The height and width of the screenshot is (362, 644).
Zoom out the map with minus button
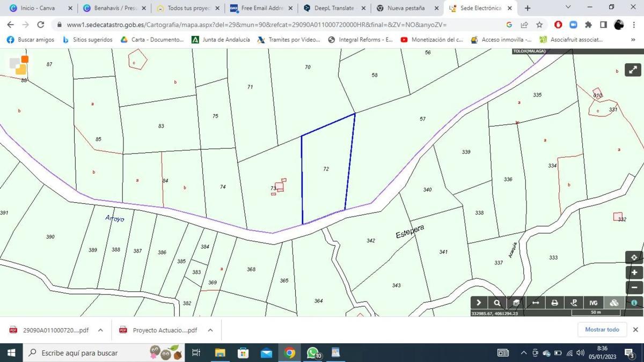(x=634, y=287)
